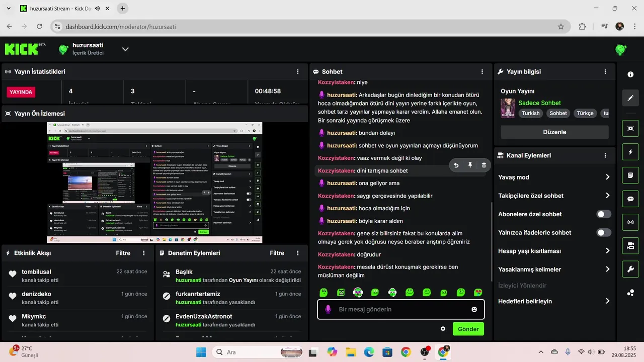Open the info icon in the right sidebar

630,74
